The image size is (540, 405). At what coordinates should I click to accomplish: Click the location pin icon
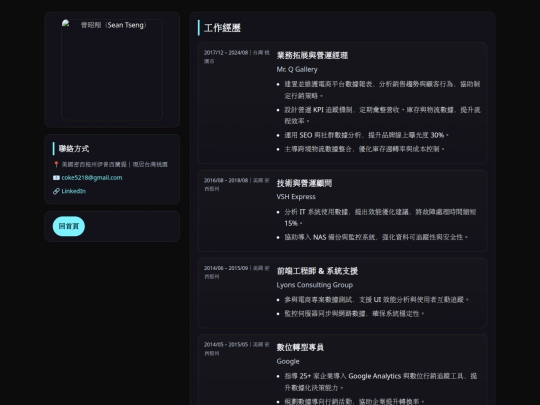coord(56,164)
